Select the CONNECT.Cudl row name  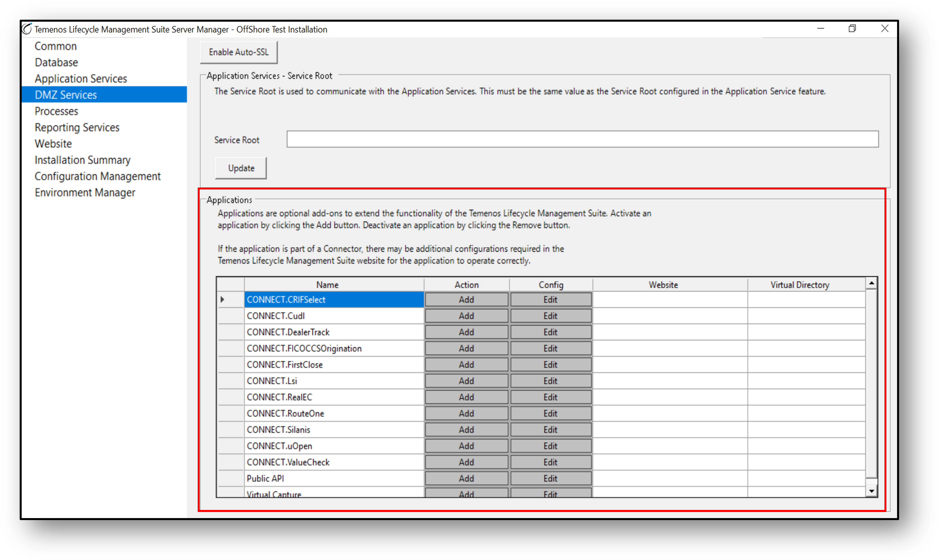(x=334, y=316)
